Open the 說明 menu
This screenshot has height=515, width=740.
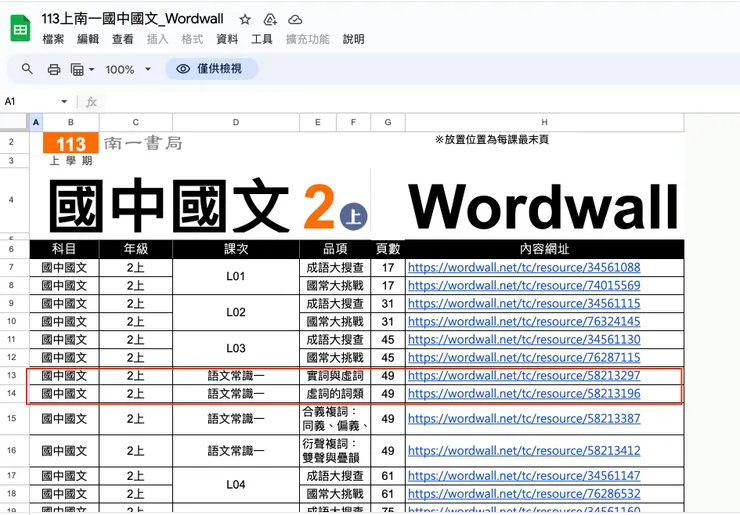coord(353,39)
